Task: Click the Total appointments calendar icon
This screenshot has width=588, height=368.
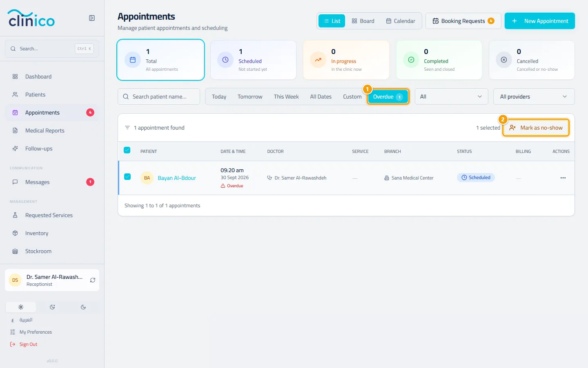Action: 133,60
